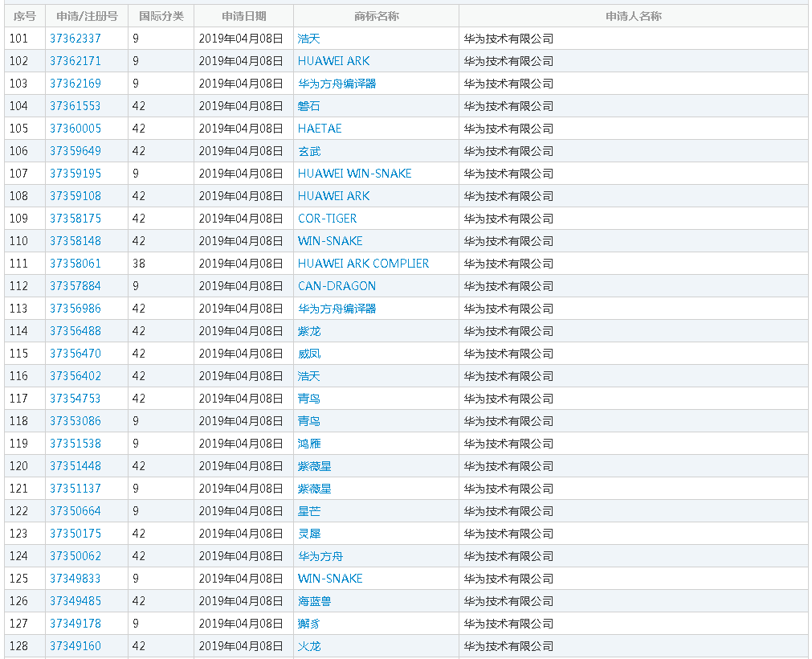Image resolution: width=812 pixels, height=659 pixels.
Task: Open the CAN-DRAGON trademark entry
Action: coord(337,286)
